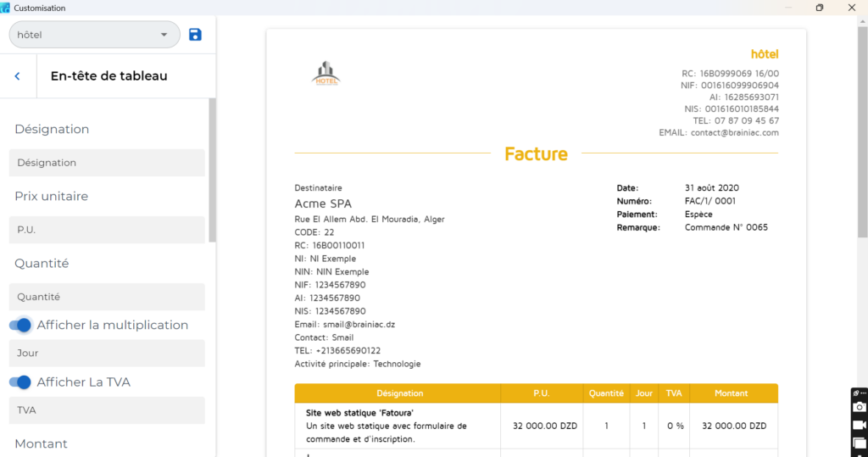868x457 pixels.
Task: Select the Jour multiplication label field
Action: pyautogui.click(x=107, y=354)
